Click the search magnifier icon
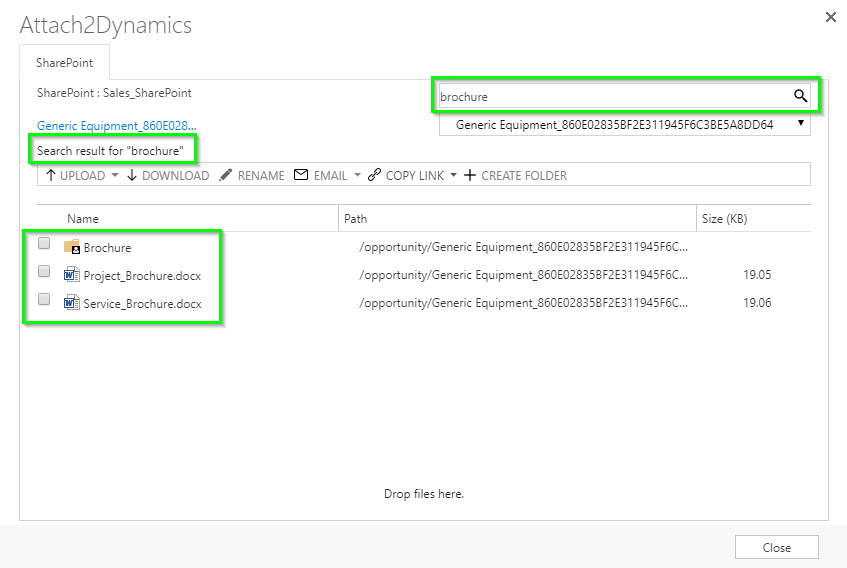The image size is (847, 568). (x=800, y=96)
